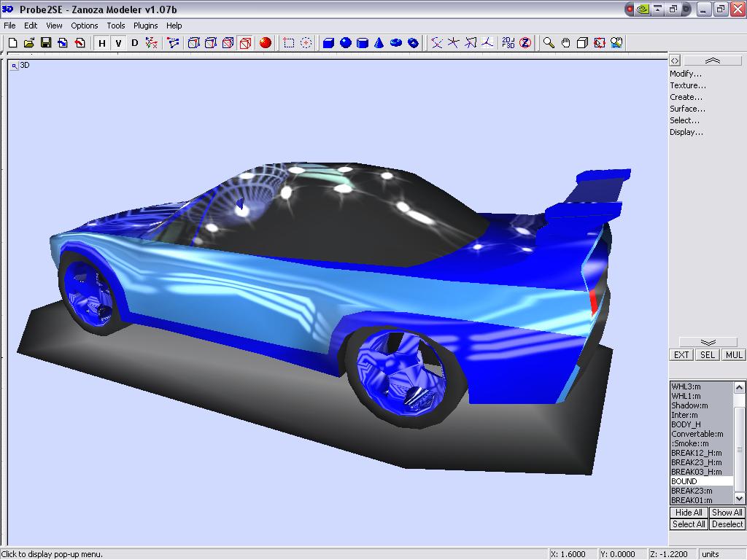Screen dimensions: 747x560
Task: Select the blue cone primitive tool
Action: point(379,43)
